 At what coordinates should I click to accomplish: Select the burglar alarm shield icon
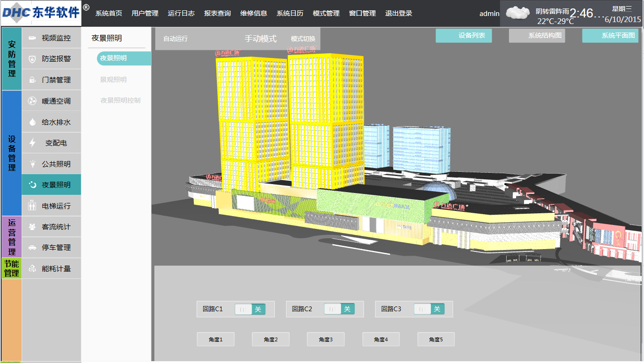[32, 59]
